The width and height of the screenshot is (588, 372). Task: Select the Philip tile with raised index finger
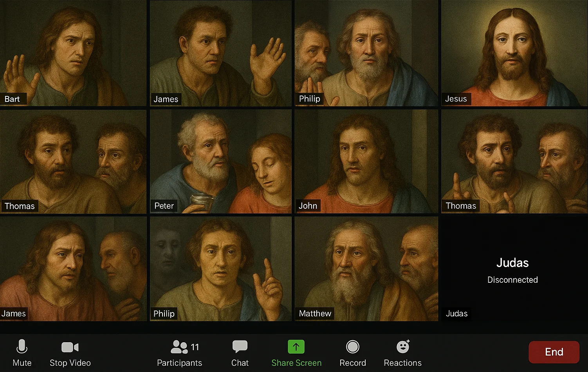pyautogui.click(x=221, y=269)
